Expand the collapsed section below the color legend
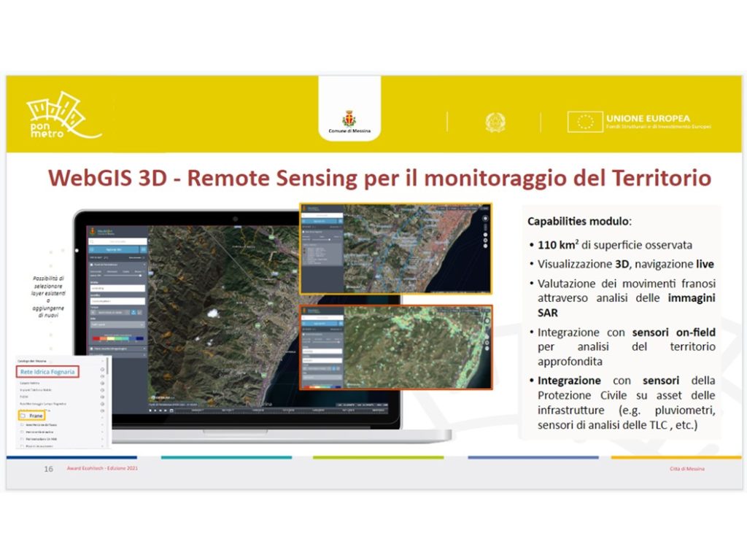 [117, 349]
